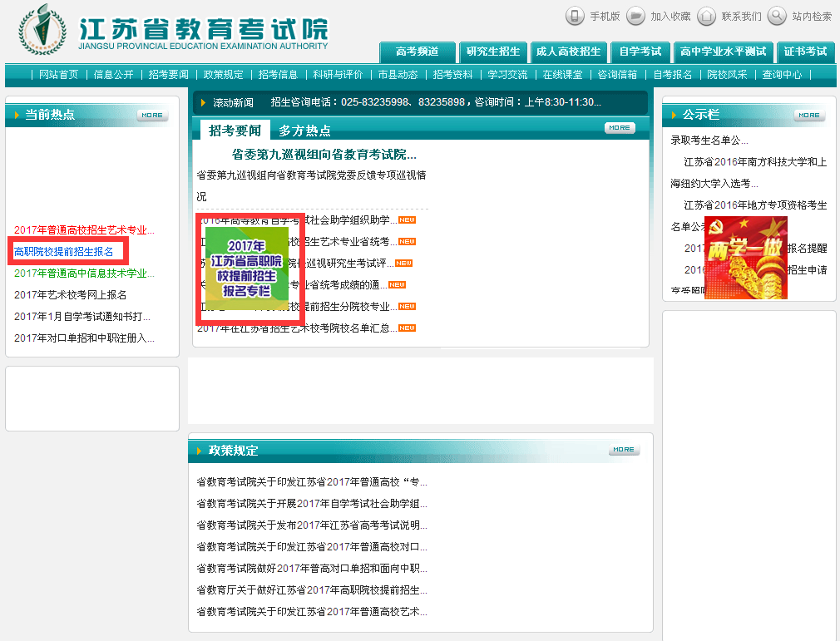The image size is (840, 641).
Task: Open the 研究生招生 top tab
Action: (492, 52)
